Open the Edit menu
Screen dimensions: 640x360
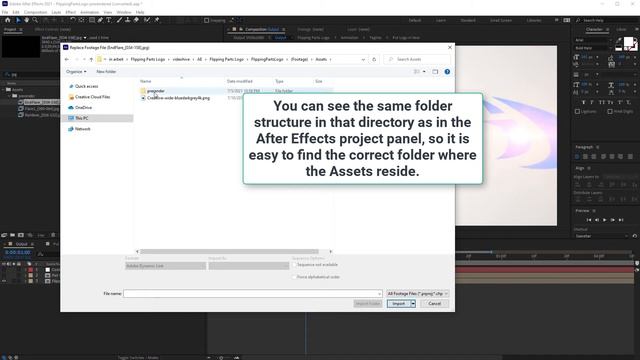[16, 12]
